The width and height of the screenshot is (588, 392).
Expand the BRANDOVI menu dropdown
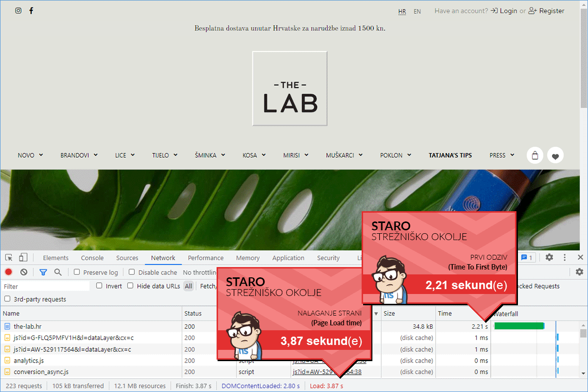[x=79, y=155]
